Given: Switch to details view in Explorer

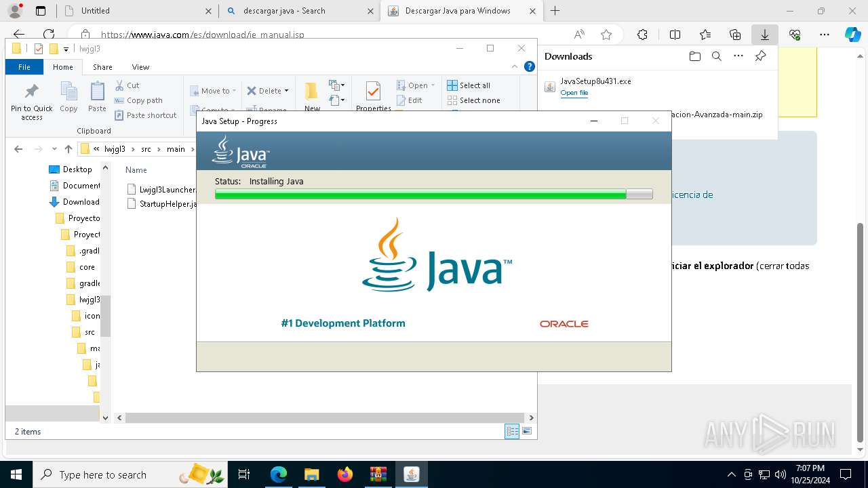Looking at the screenshot, I should click(x=512, y=431).
